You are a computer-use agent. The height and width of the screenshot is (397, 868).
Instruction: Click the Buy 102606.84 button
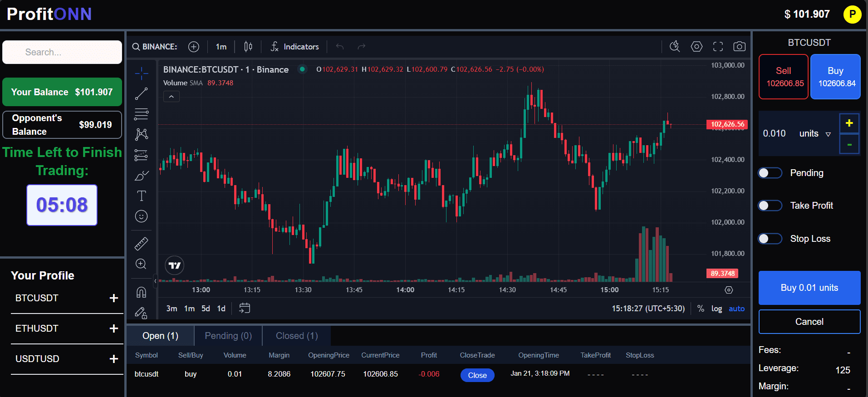pos(835,77)
